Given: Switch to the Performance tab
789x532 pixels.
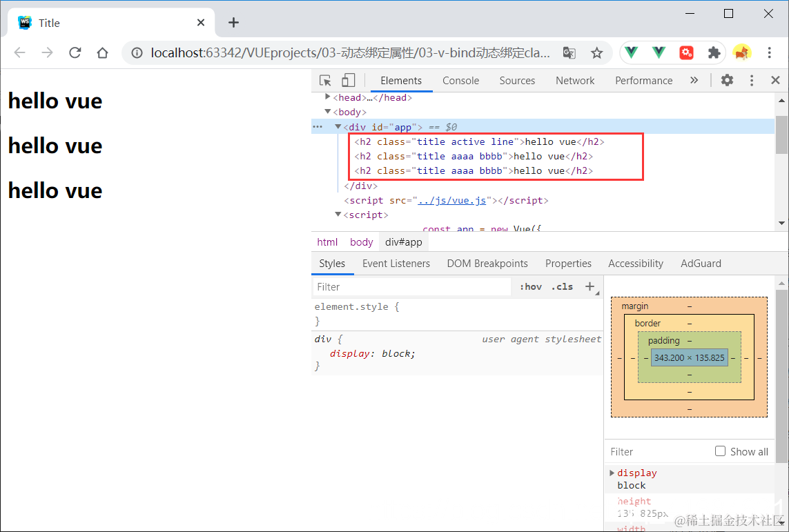Looking at the screenshot, I should pos(643,81).
